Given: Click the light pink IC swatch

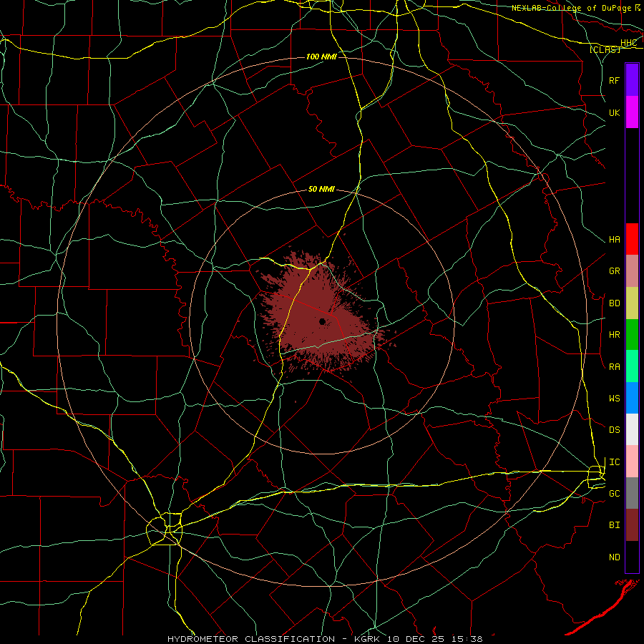Looking at the screenshot, I should [632, 462].
